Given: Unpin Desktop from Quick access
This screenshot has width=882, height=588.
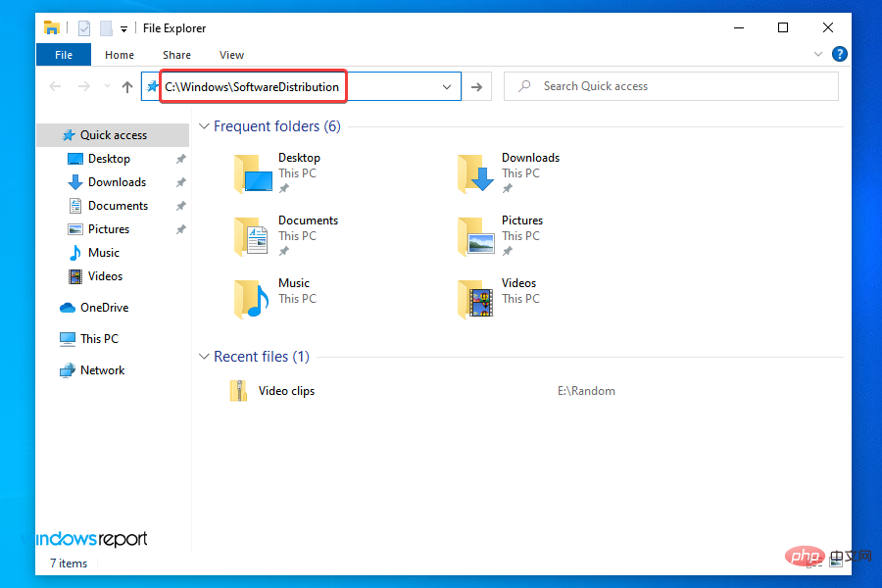Looking at the screenshot, I should (180, 158).
